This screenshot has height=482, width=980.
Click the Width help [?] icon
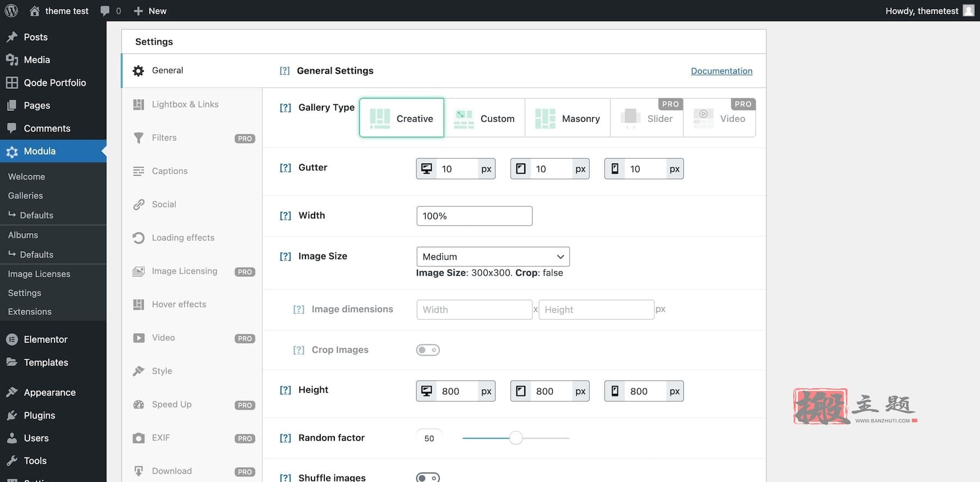point(285,216)
